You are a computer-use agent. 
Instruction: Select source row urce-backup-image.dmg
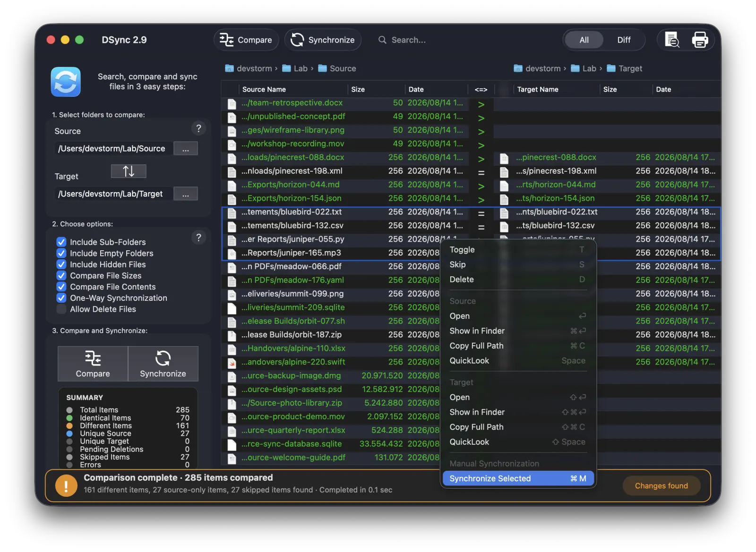tap(331, 376)
